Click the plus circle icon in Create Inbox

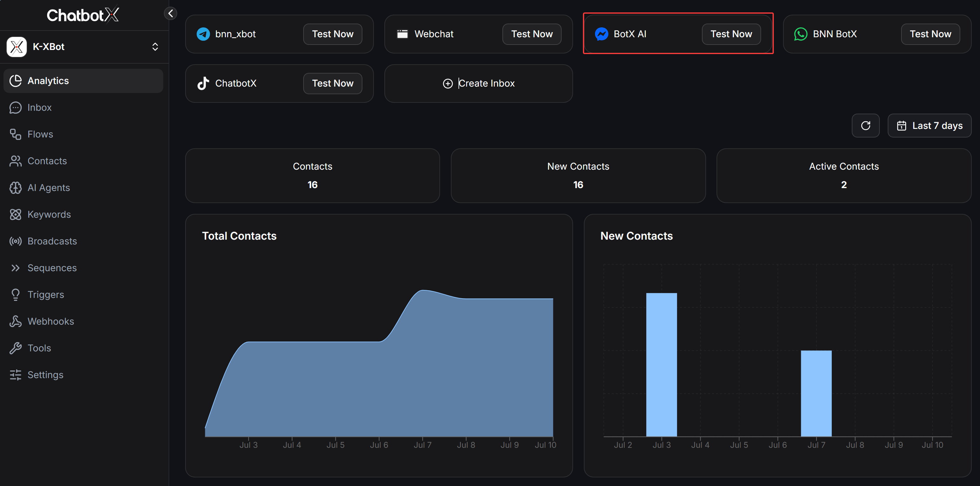coord(448,83)
